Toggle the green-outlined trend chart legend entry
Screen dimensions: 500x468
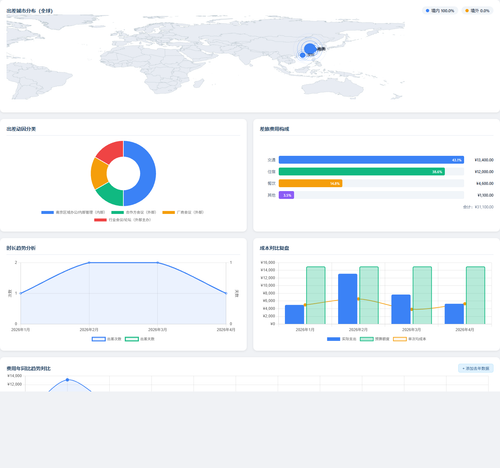tap(140, 339)
